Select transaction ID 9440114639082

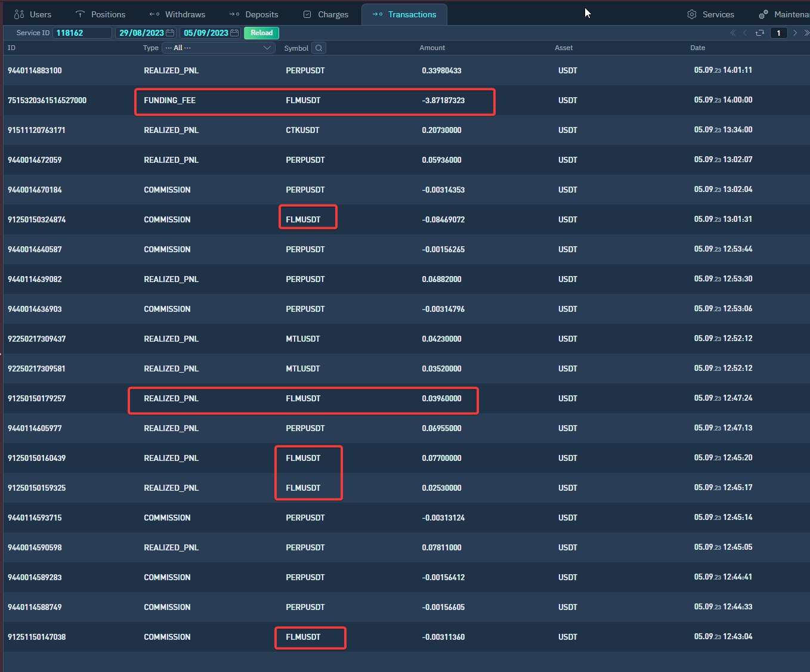coord(35,279)
